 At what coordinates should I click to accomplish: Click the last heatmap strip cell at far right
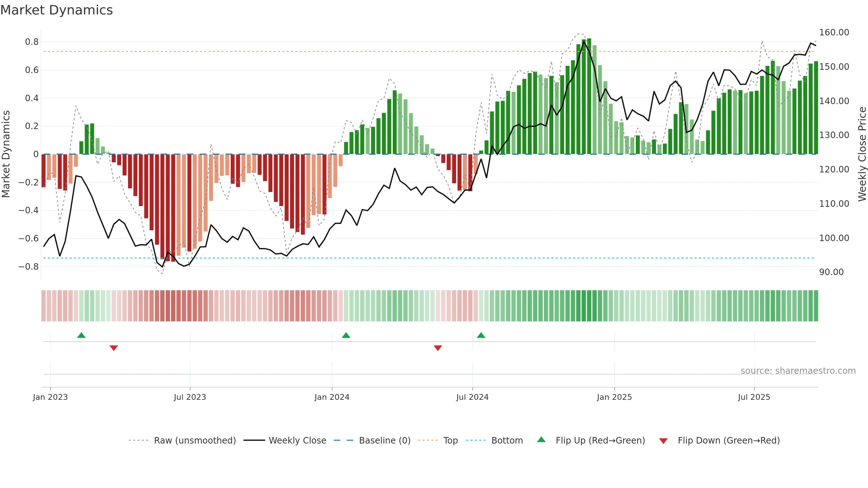point(816,306)
